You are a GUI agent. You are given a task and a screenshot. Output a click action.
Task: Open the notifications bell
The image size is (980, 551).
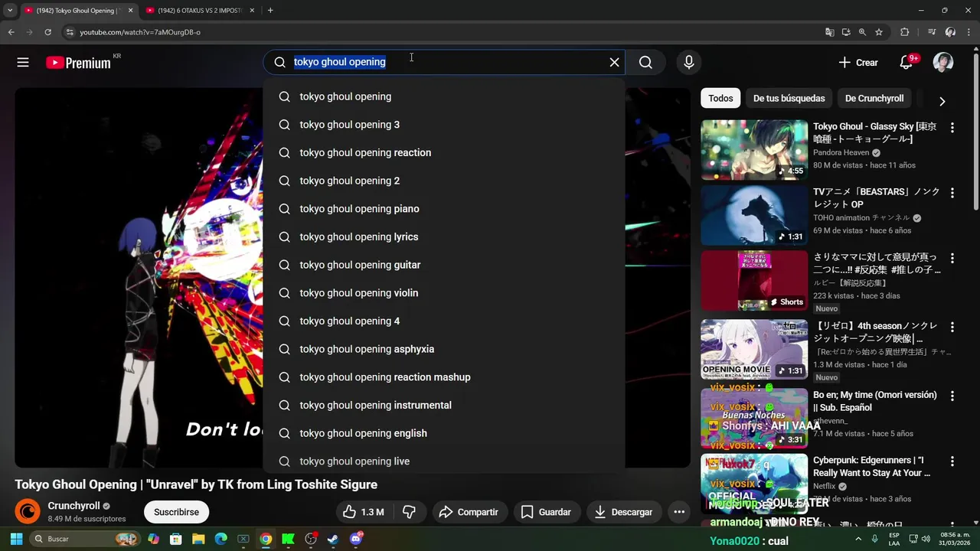[906, 63]
